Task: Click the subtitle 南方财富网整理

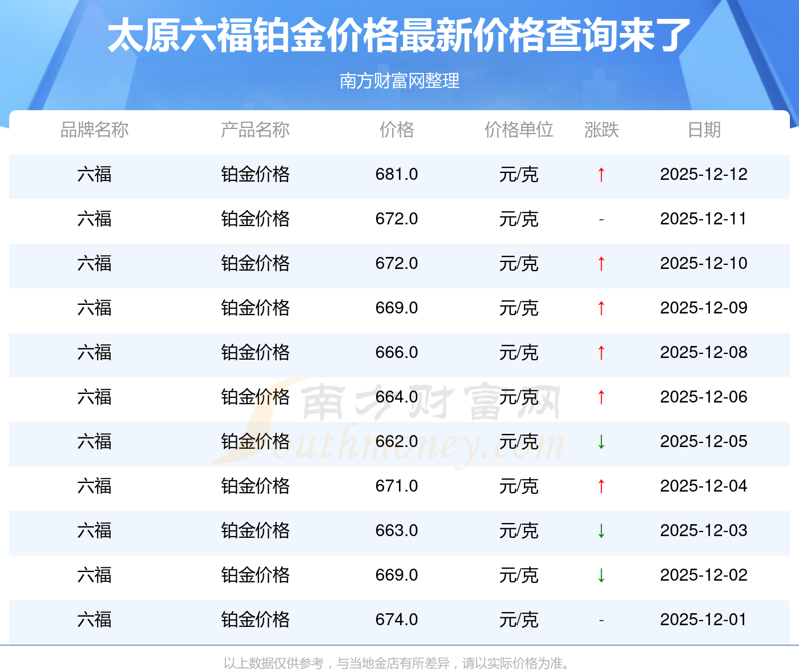Action: pyautogui.click(x=399, y=81)
